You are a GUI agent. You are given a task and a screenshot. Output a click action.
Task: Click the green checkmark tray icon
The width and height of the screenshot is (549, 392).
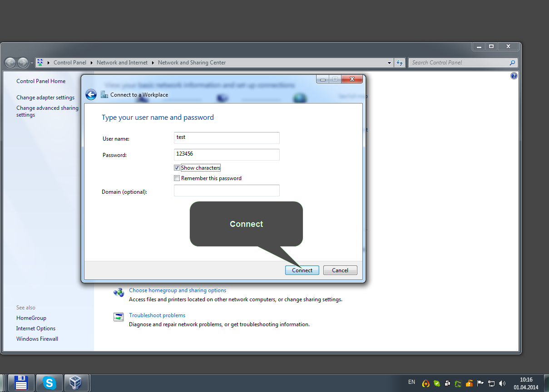pos(437,383)
